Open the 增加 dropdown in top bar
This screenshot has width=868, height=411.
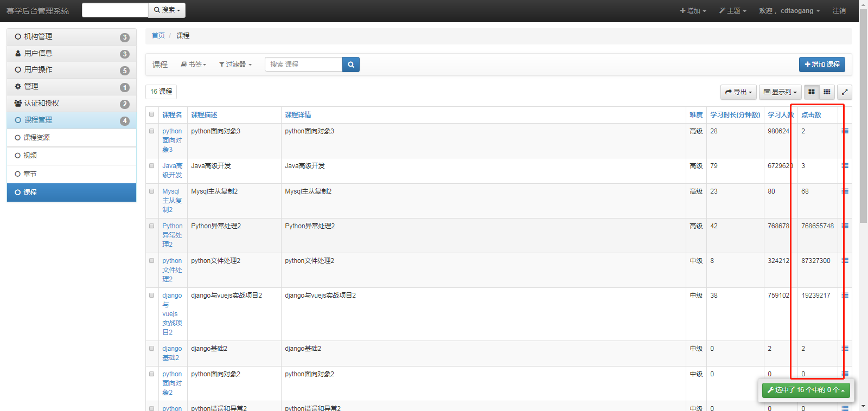click(x=693, y=11)
